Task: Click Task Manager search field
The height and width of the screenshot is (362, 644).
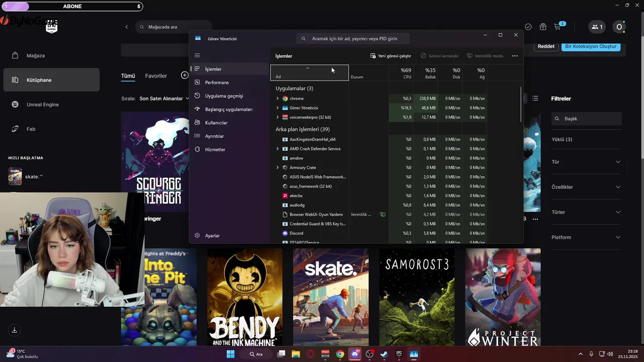Action: pyautogui.click(x=353, y=38)
